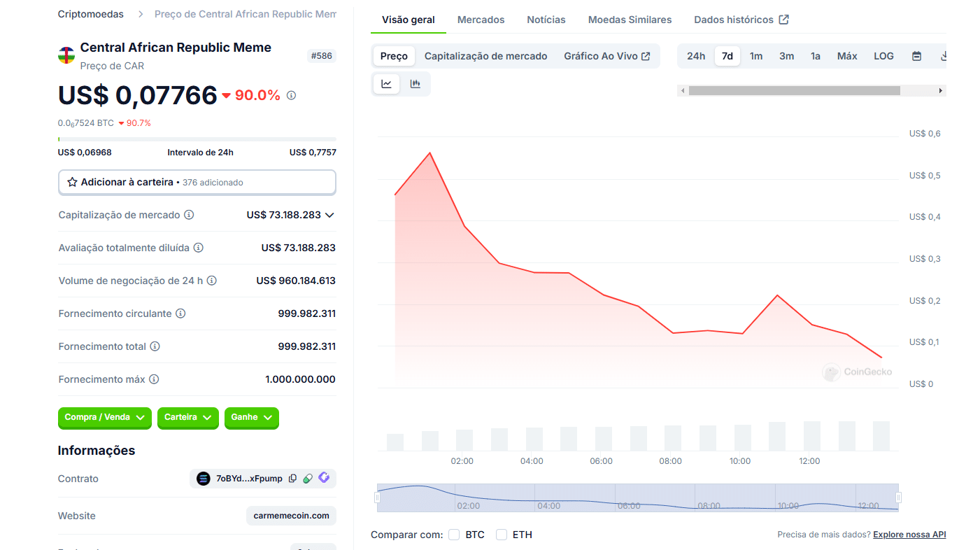Click scrollbar right arrow above chart
Screen dimensions: 980x550
941,90
